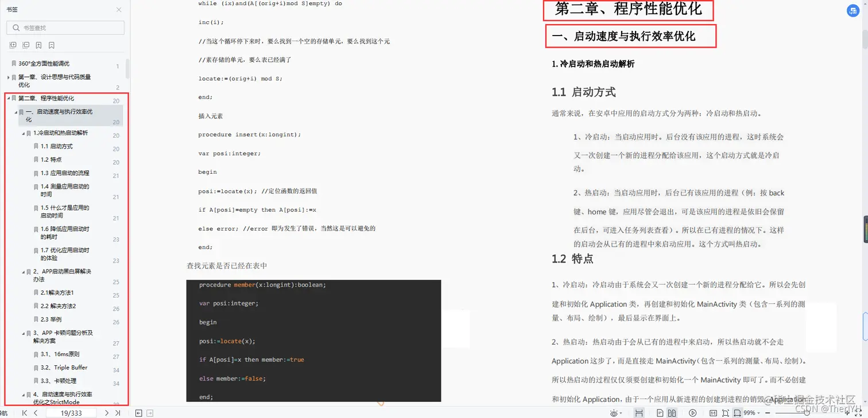Select the 第二章、程序性能优化 bookmark
This screenshot has width=868, height=418.
(46, 98)
